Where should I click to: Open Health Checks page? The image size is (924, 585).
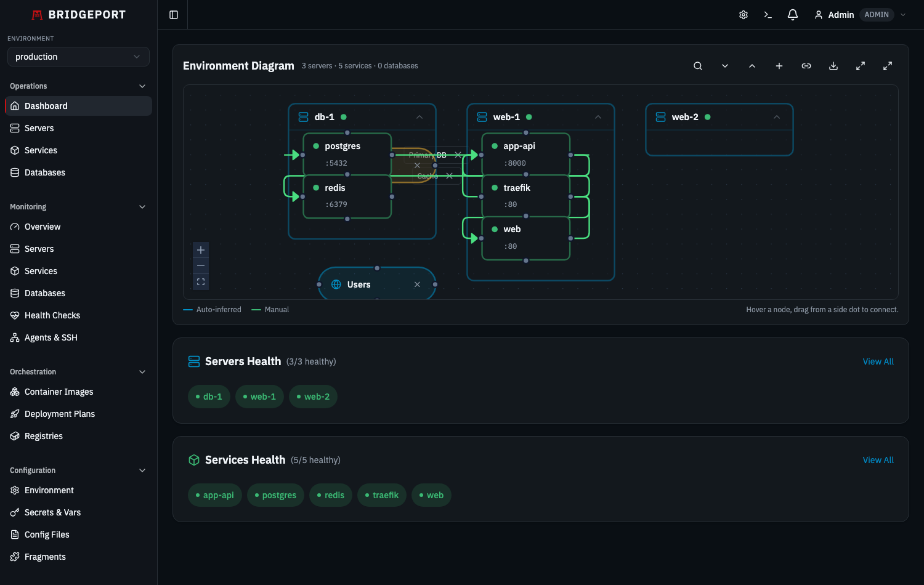78,315
